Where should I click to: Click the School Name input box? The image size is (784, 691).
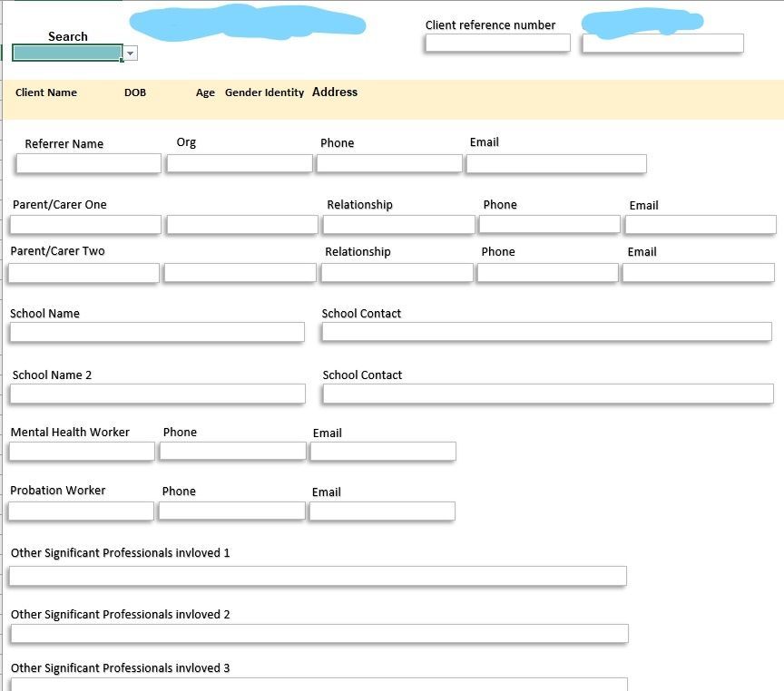[157, 332]
